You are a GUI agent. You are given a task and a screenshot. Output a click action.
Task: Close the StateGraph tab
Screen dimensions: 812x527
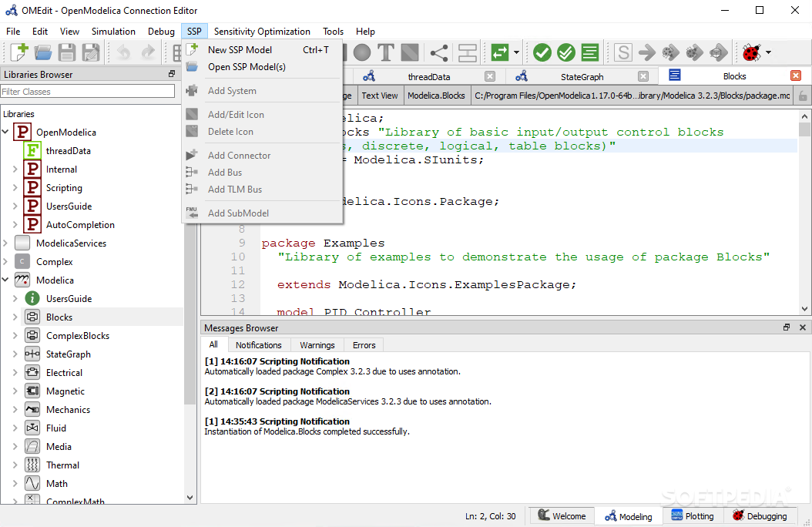(643, 76)
